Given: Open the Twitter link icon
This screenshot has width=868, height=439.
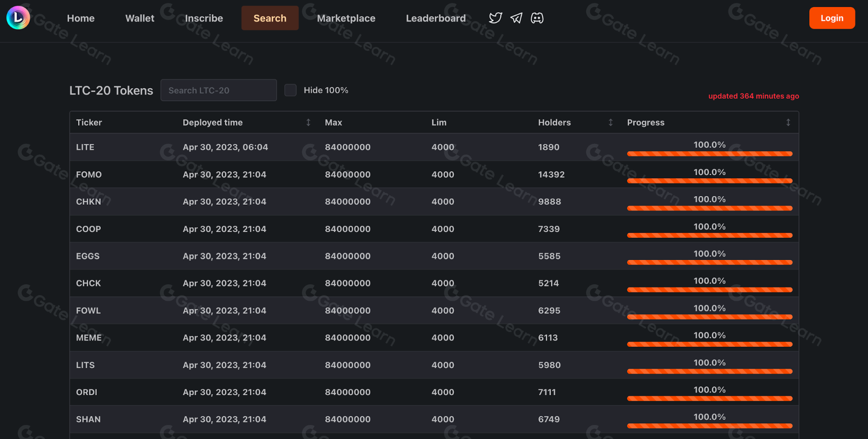Looking at the screenshot, I should (495, 18).
